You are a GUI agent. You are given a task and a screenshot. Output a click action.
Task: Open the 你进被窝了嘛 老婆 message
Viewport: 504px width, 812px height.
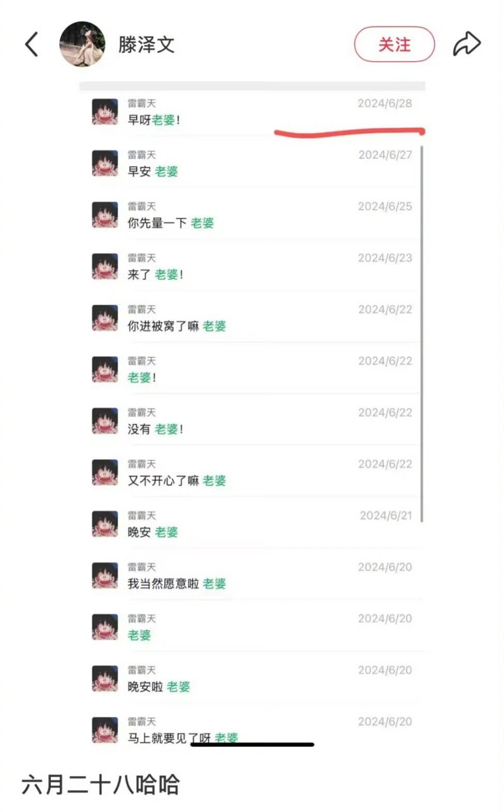click(253, 318)
